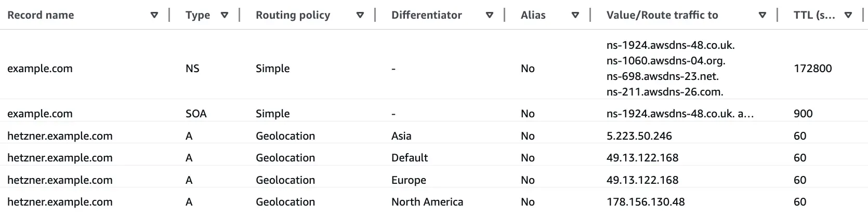Click the Value/Route traffic to header
868x217 pixels.
(662, 16)
